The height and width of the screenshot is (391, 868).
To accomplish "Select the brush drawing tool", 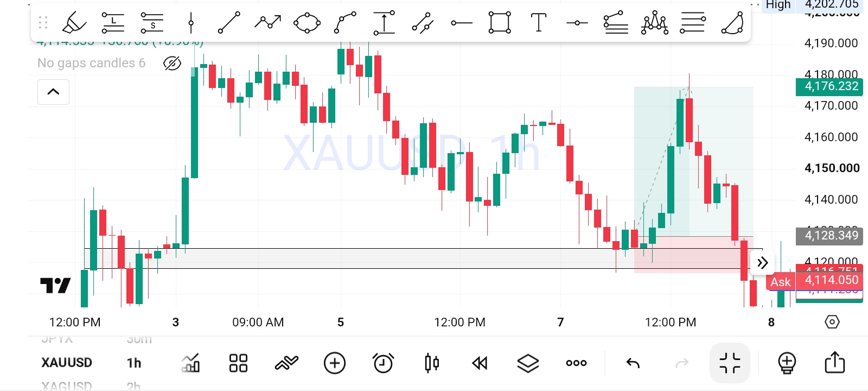I will [x=74, y=23].
